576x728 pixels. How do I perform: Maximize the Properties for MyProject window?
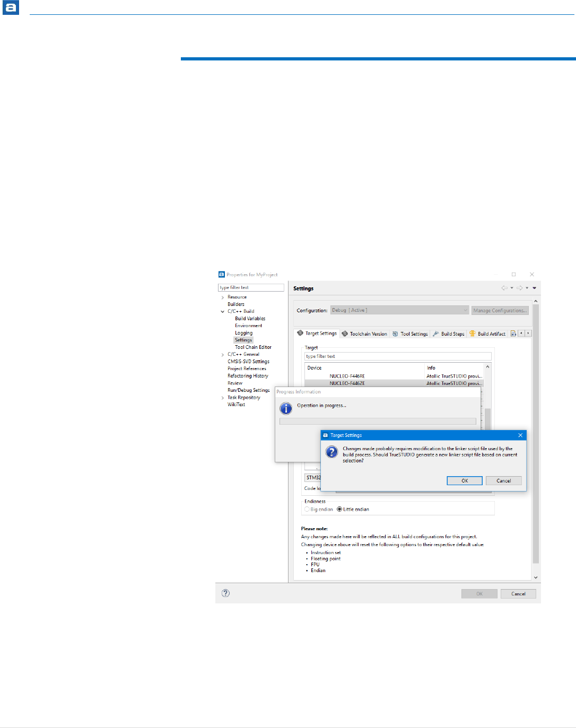(513, 274)
